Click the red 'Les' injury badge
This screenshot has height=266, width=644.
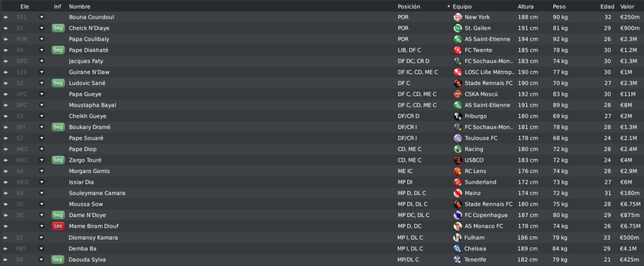(58, 226)
